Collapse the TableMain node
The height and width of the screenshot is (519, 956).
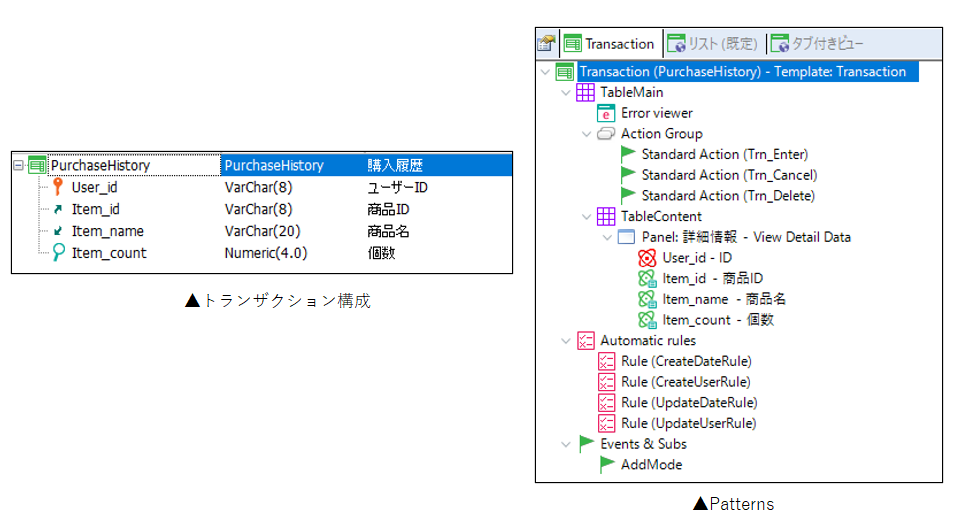coord(566,93)
